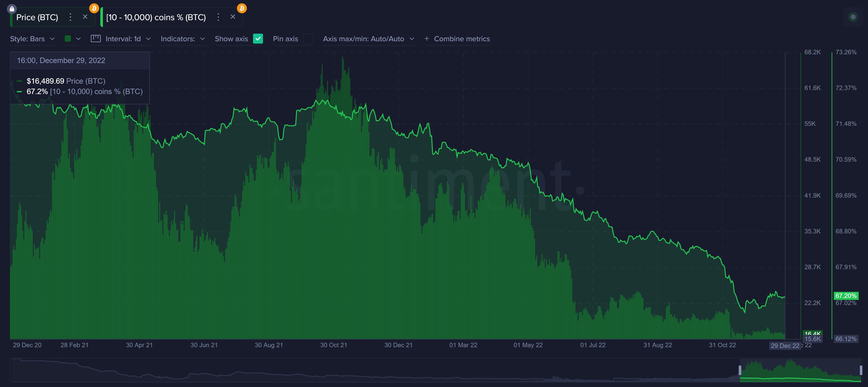868x387 pixels.
Task: Click the 29 Dec 22 date marker on x-axis
Action: [x=785, y=346]
